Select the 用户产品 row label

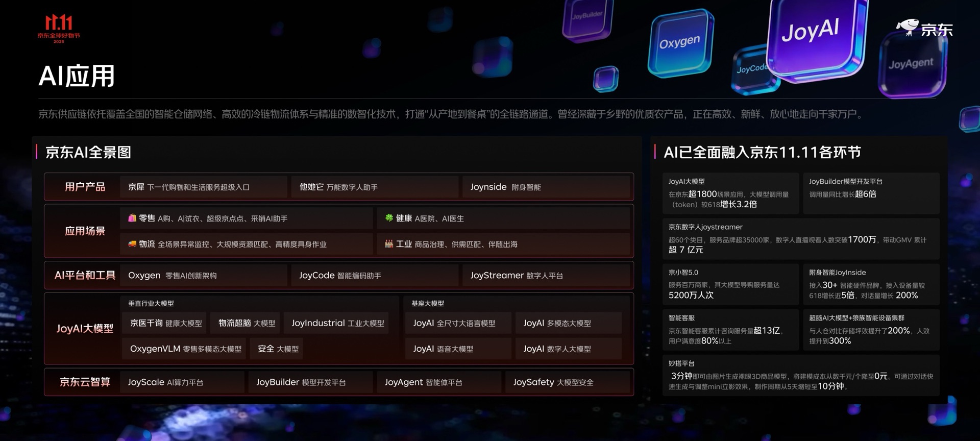click(85, 187)
